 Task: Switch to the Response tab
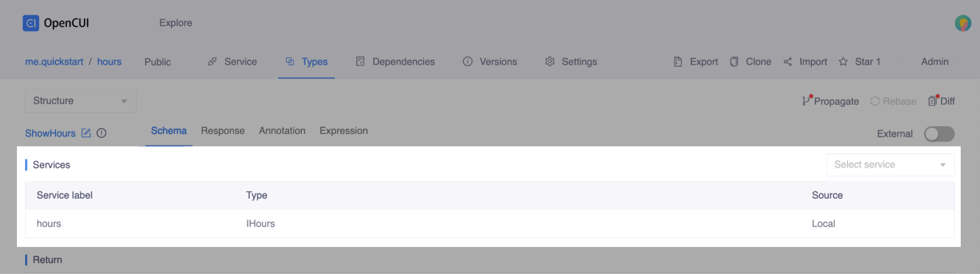[x=223, y=131]
